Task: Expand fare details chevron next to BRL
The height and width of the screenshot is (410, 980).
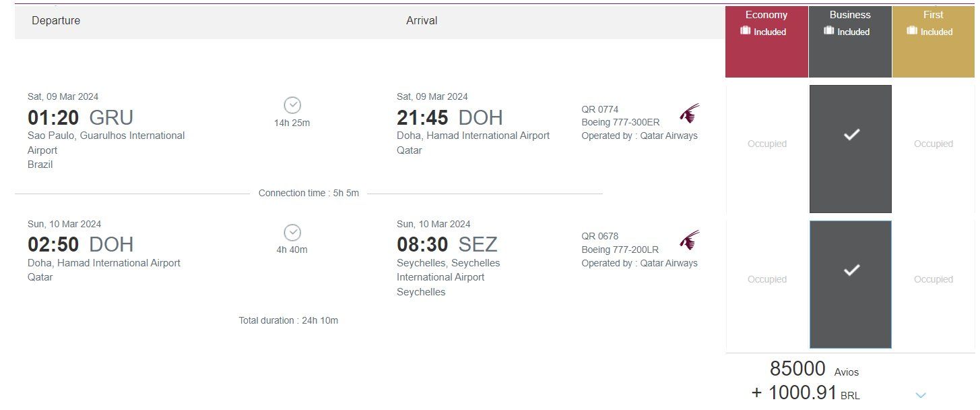Action: point(921,395)
